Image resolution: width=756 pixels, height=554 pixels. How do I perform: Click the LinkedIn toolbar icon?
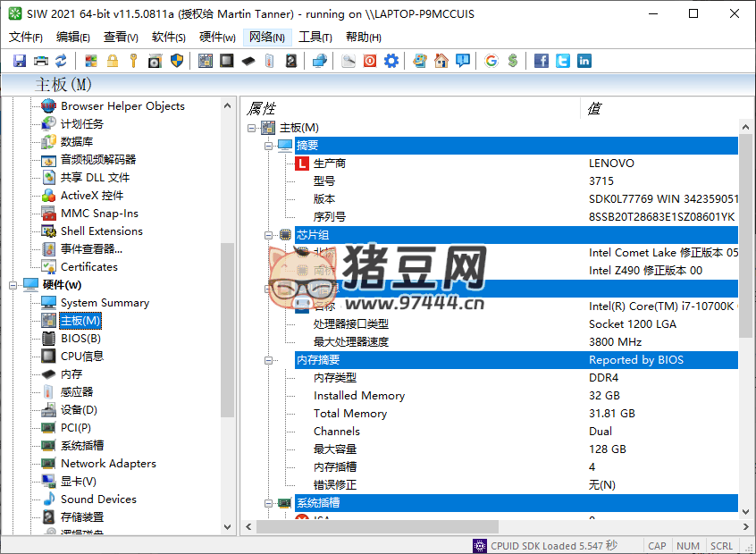pos(584,61)
